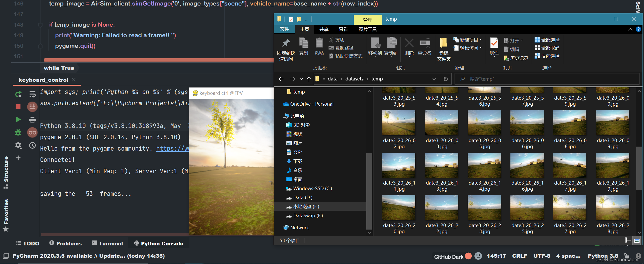Viewport: 644px width, 264px height.
Task: Click Python 3.8 interpreter in status bar
Action: coord(603,256)
